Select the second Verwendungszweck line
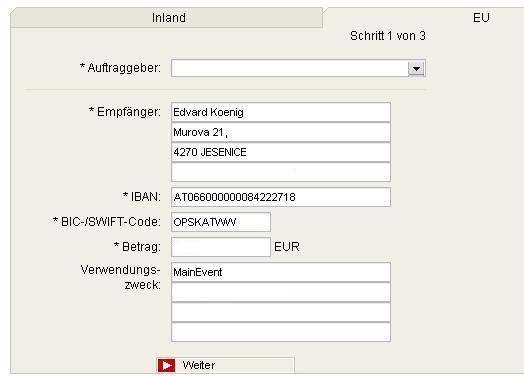 [281, 292]
